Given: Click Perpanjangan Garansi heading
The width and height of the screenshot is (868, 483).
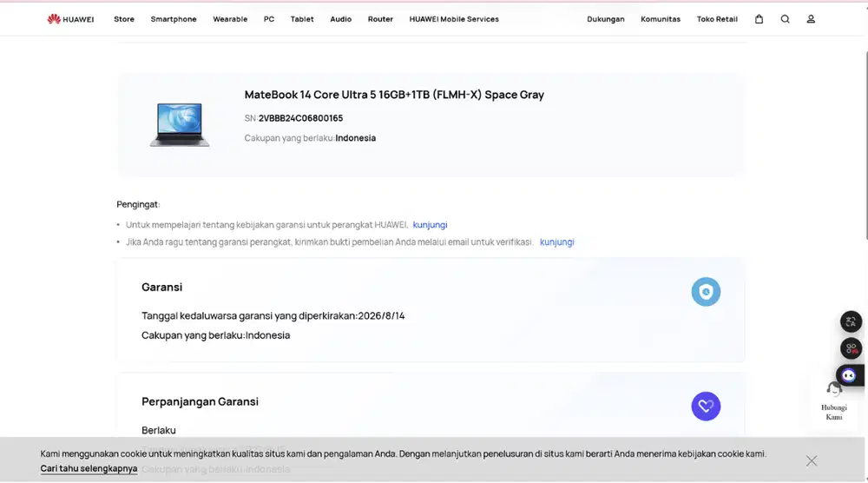Looking at the screenshot, I should 200,401.
